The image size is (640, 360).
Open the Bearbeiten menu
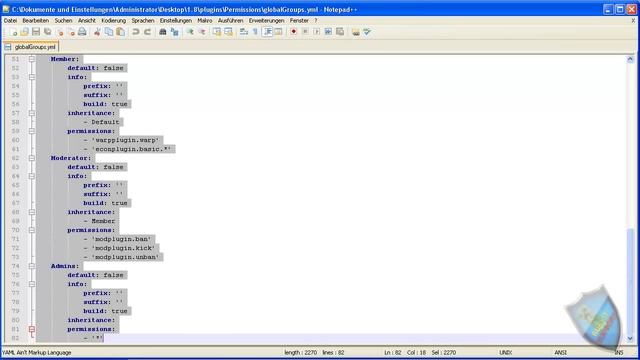click(36, 20)
